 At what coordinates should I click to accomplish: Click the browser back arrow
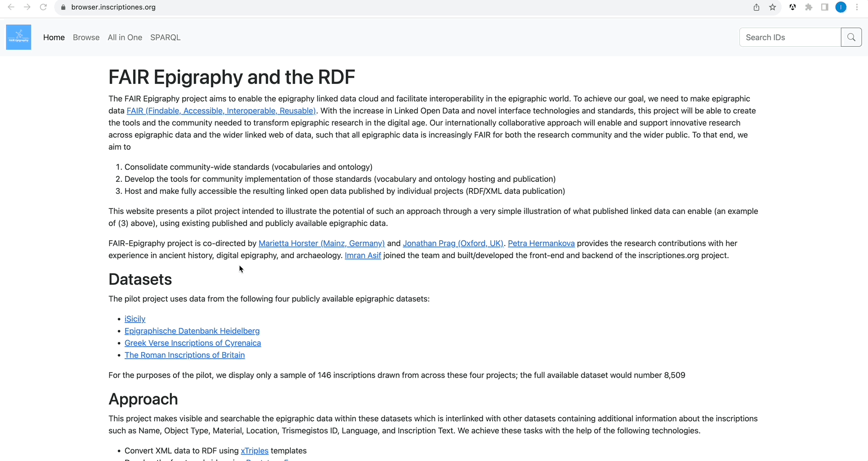[11, 7]
